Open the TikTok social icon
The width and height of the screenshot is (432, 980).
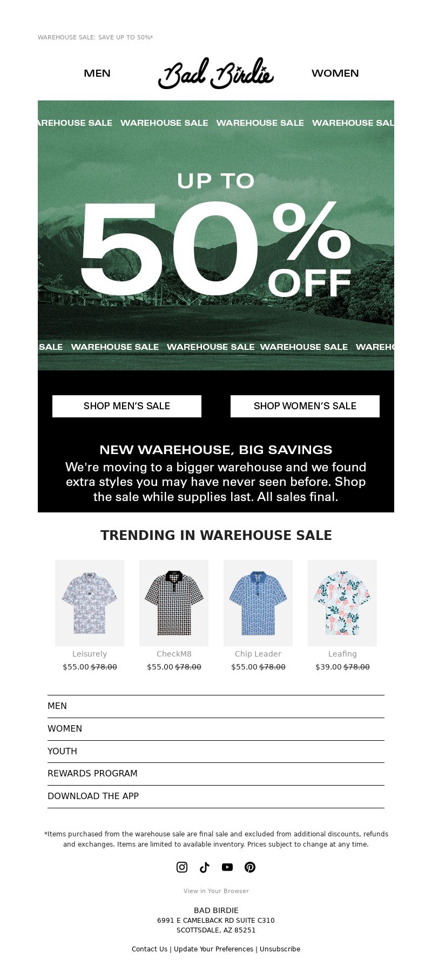pos(205,867)
